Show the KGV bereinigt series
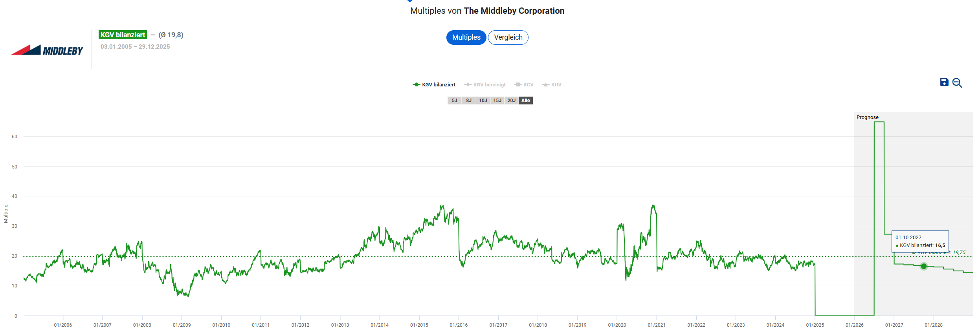Image resolution: width=980 pixels, height=333 pixels. point(485,85)
